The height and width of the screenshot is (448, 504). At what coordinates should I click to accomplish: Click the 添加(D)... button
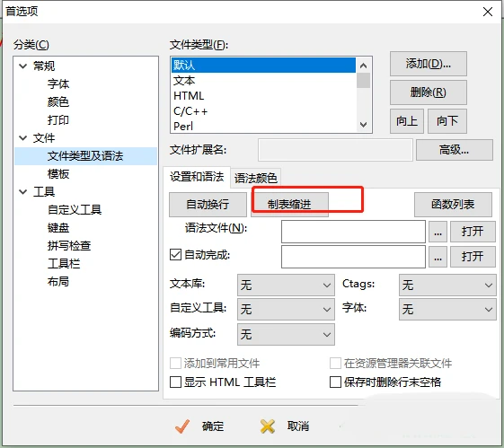click(x=429, y=64)
